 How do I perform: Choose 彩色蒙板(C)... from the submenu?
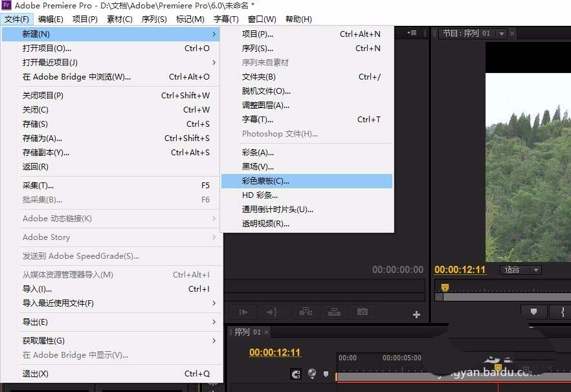pos(307,181)
